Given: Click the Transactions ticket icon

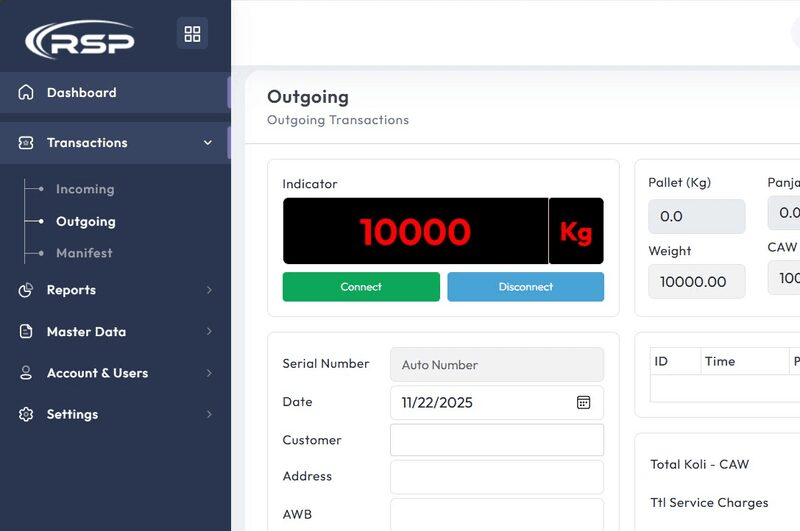Looking at the screenshot, I should [26, 143].
